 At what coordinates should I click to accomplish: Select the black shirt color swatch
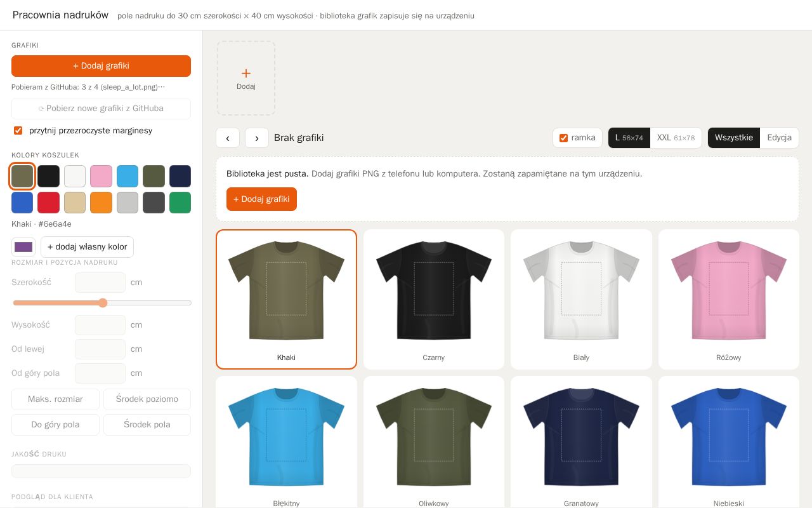pos(48,177)
